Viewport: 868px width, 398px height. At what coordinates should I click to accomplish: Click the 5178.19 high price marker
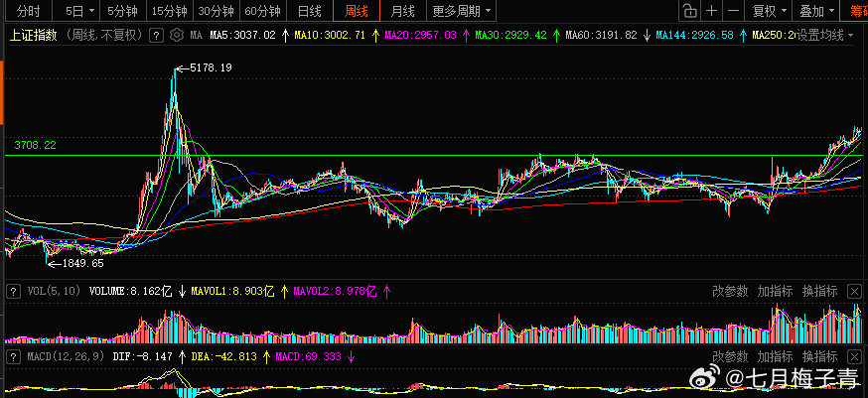click(x=211, y=68)
